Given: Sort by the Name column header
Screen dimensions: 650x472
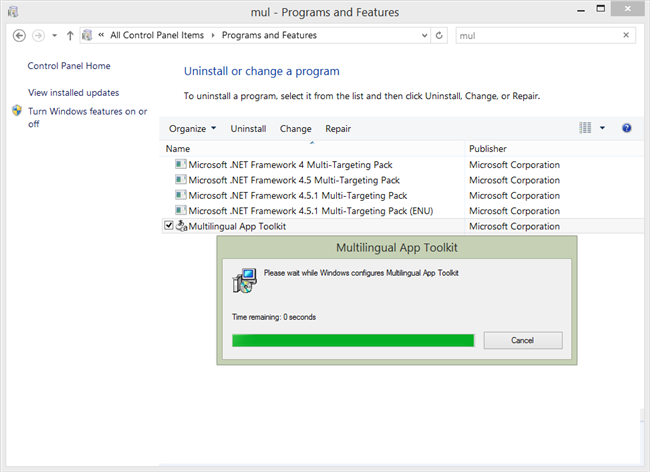Looking at the screenshot, I should click(x=312, y=149).
